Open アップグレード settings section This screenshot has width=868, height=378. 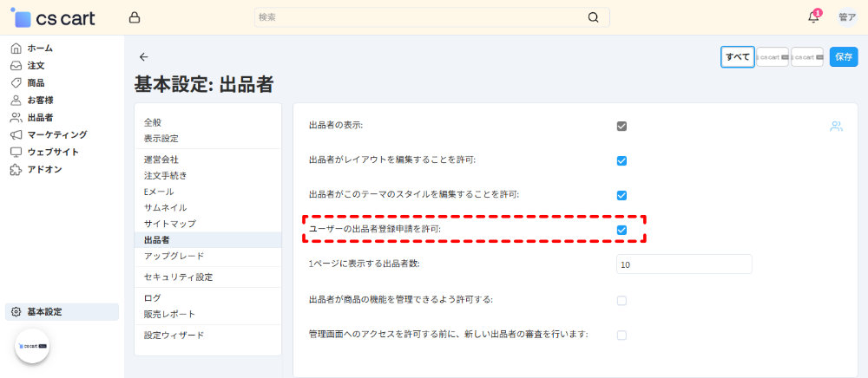(174, 256)
